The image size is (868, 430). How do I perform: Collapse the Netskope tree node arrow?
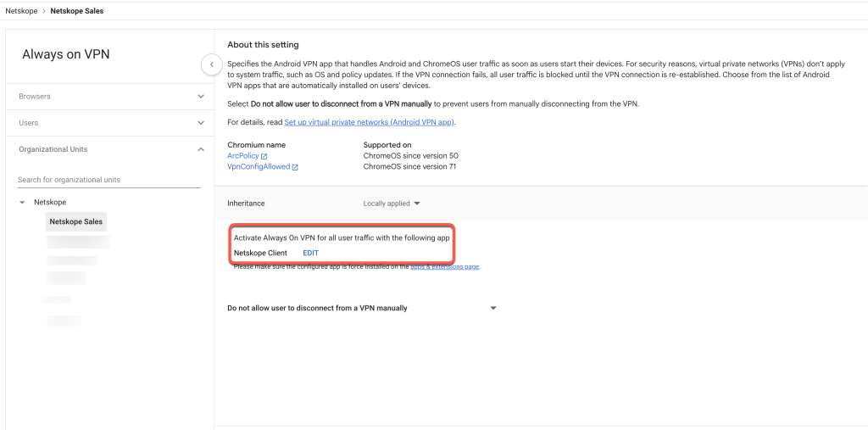point(22,203)
